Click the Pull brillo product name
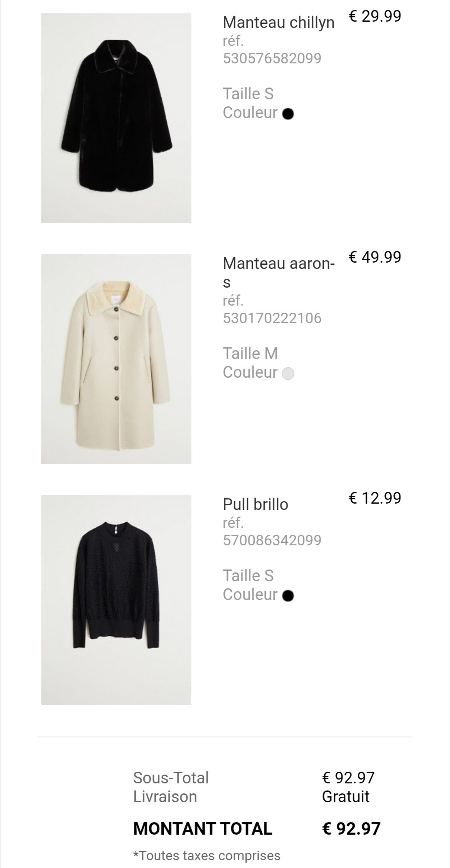 [x=255, y=504]
